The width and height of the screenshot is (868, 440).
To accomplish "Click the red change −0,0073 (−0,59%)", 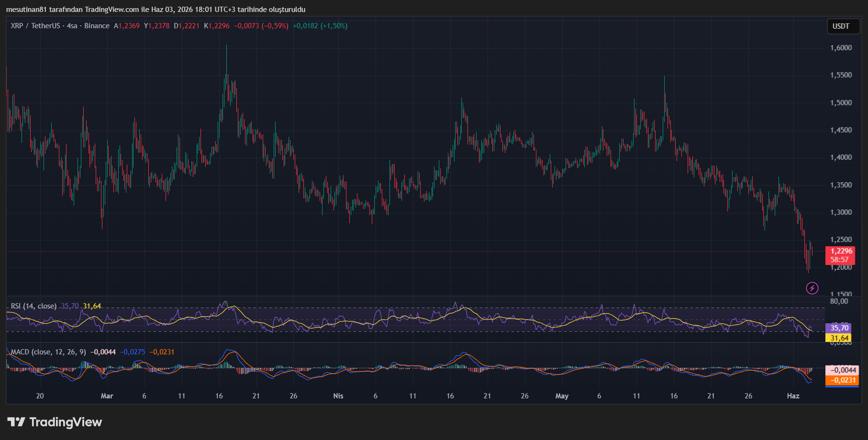I will click(261, 26).
